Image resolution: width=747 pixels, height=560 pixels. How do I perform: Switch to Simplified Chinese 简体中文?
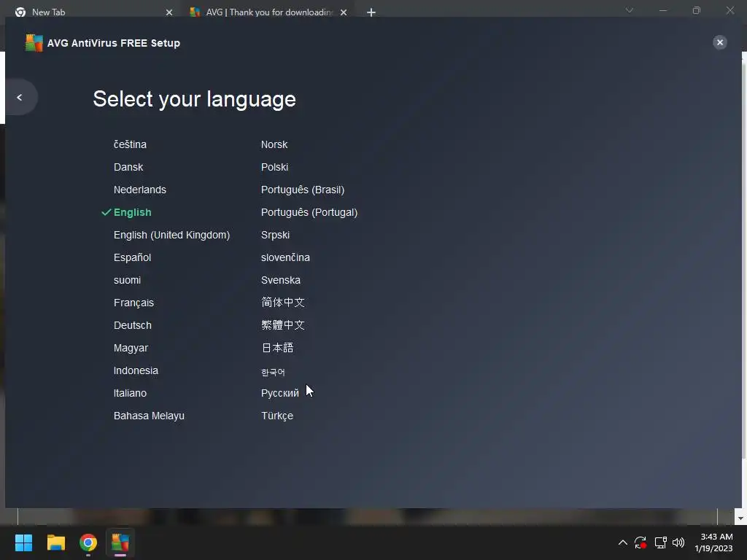click(282, 303)
